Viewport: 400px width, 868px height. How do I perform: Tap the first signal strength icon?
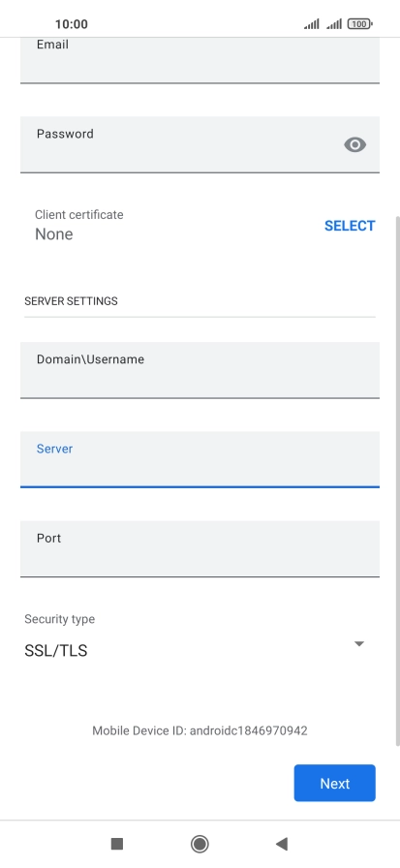point(312,24)
